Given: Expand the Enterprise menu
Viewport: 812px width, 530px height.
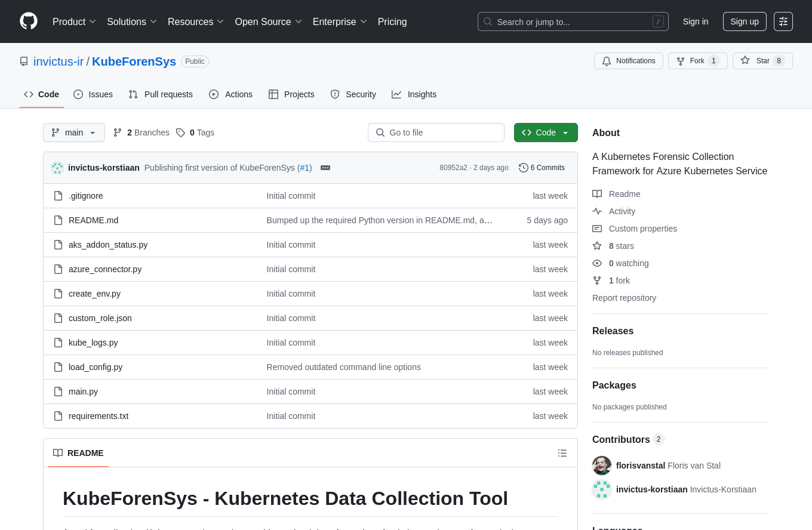Looking at the screenshot, I should click(x=340, y=21).
